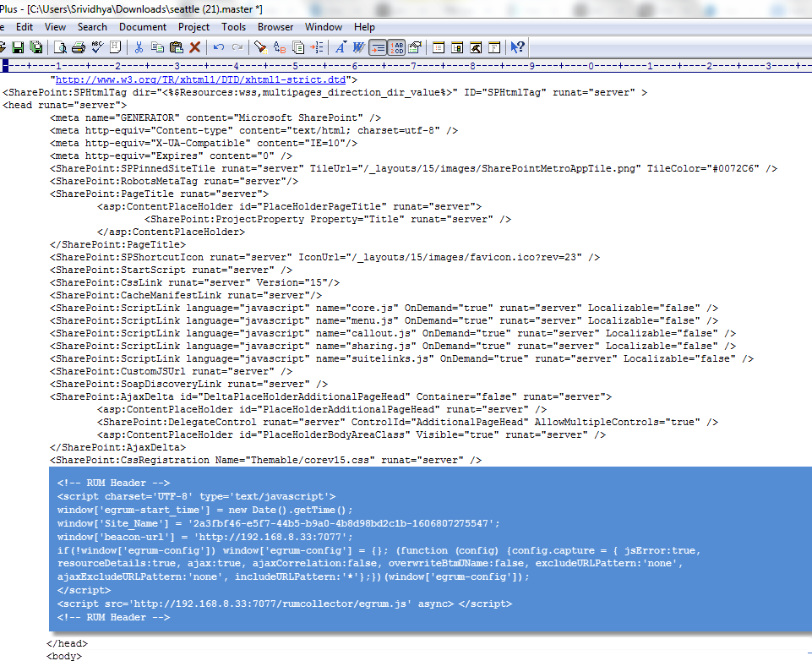812x661 pixels.
Task: Run the ABC spell check icon
Action: tap(97, 47)
